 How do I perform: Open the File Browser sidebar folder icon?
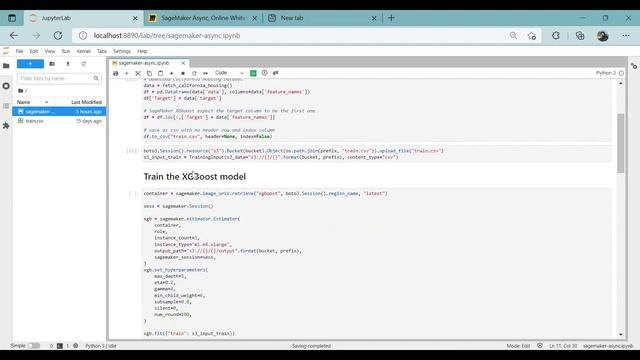pos(6,66)
